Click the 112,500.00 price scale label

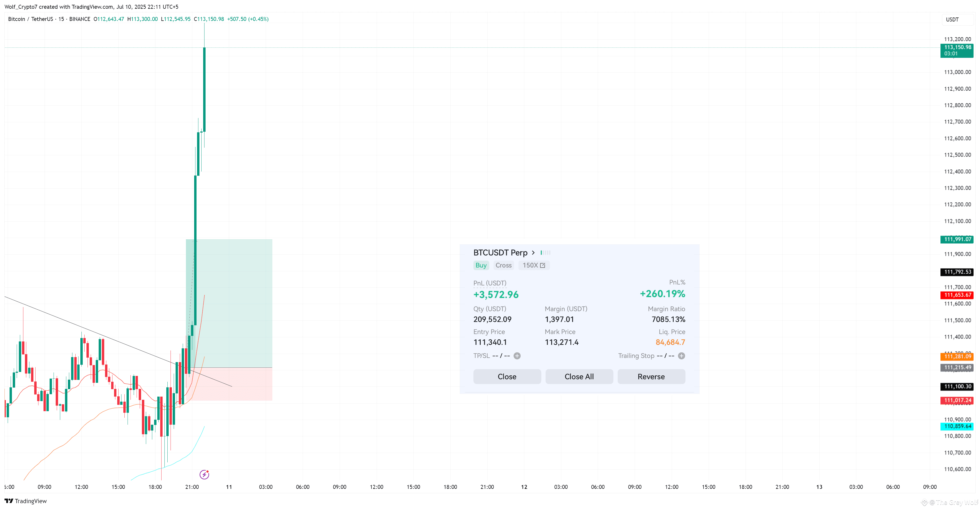pyautogui.click(x=957, y=155)
